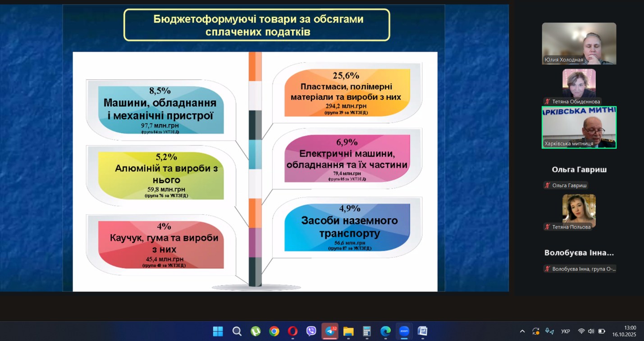The height and width of the screenshot is (341, 644).
Task: Select Юлия Холодная's video tile
Action: tap(579, 43)
